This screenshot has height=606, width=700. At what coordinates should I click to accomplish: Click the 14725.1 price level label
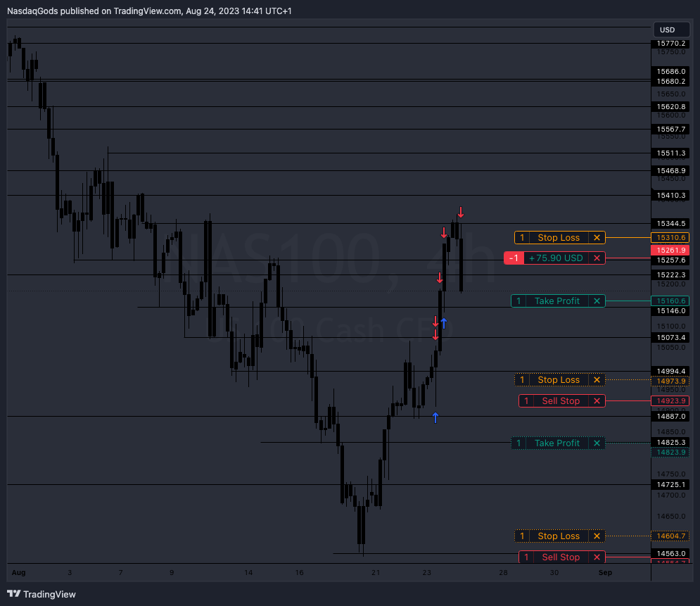[x=670, y=484]
